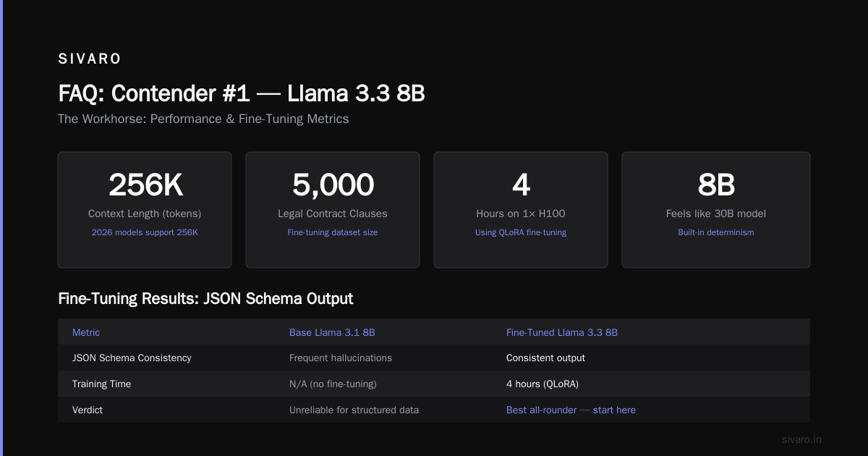Image resolution: width=868 pixels, height=456 pixels.
Task: Click the 'N/A (no fine-tuning)' cell
Action: pyautogui.click(x=333, y=384)
